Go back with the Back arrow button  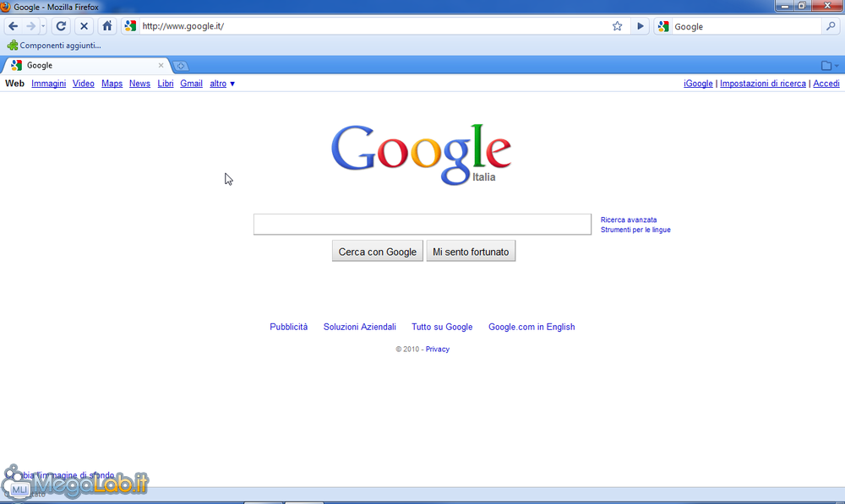click(13, 26)
